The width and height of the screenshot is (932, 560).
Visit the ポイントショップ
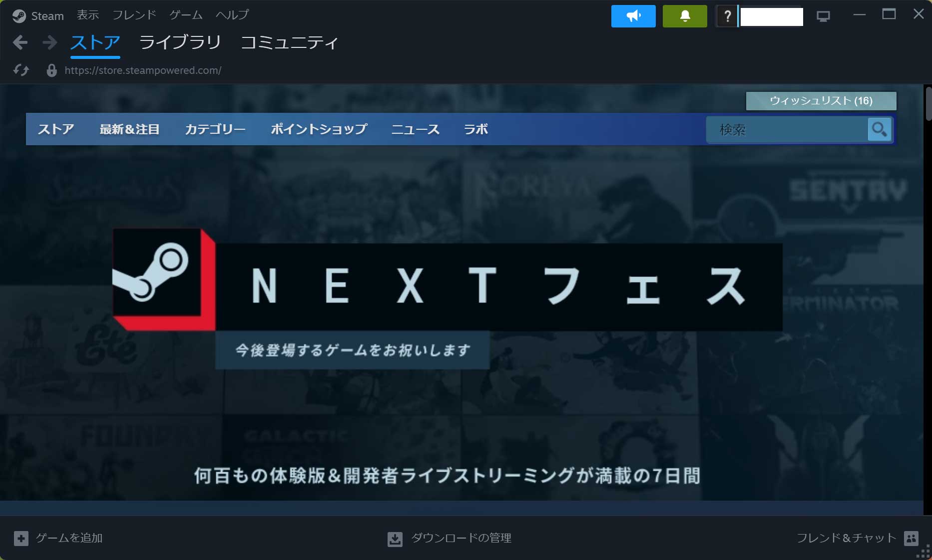[319, 129]
